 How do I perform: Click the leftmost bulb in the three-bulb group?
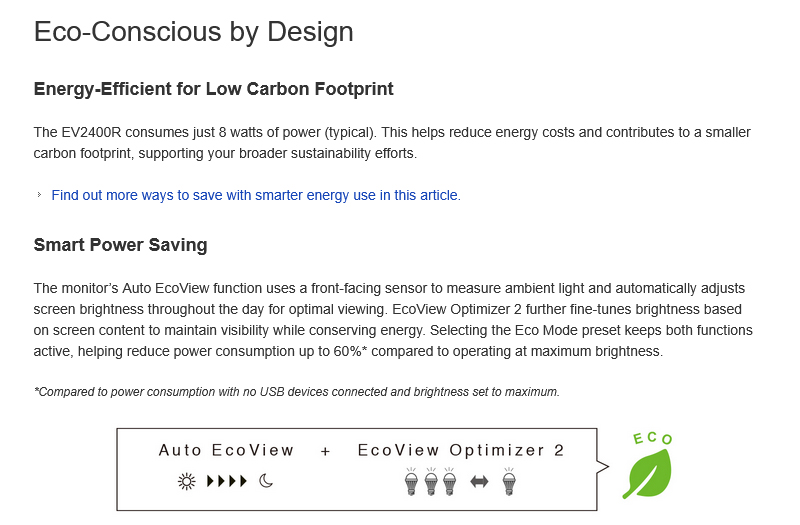click(x=410, y=481)
